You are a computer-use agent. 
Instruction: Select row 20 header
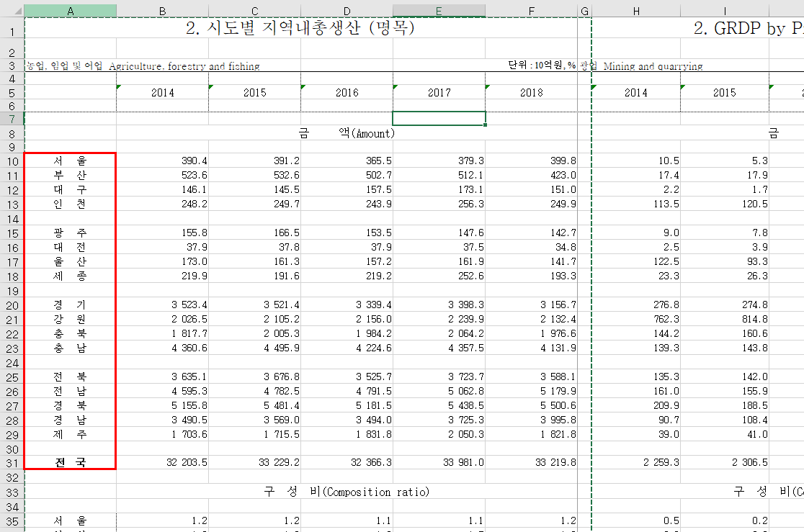pyautogui.click(x=12, y=305)
